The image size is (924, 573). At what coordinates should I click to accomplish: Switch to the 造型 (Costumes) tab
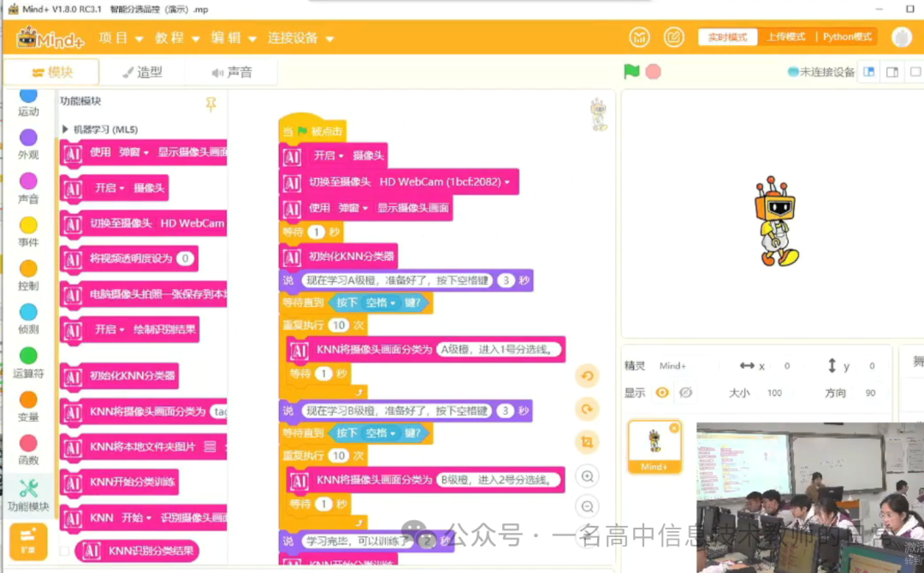142,72
